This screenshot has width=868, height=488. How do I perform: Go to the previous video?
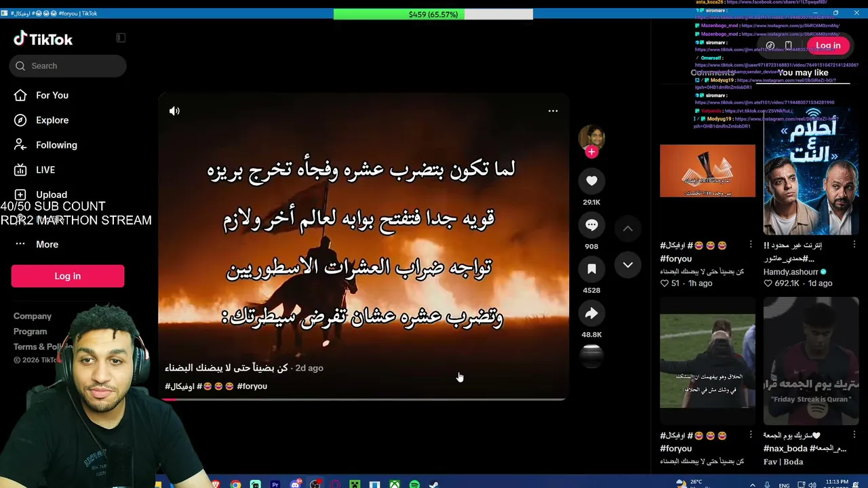(x=628, y=229)
